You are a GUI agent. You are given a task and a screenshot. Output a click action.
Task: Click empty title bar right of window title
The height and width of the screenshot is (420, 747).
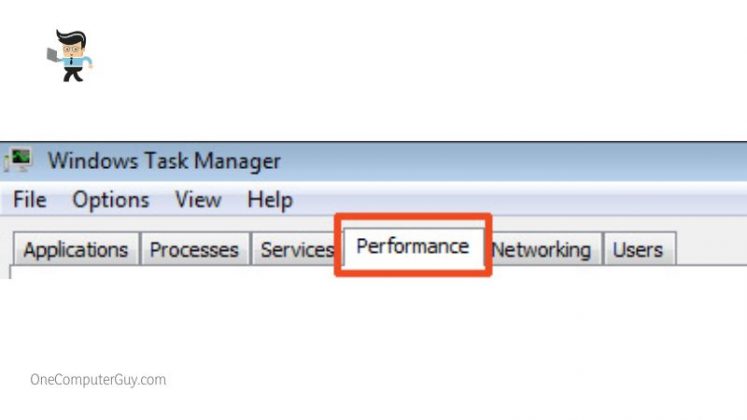(x=500, y=160)
